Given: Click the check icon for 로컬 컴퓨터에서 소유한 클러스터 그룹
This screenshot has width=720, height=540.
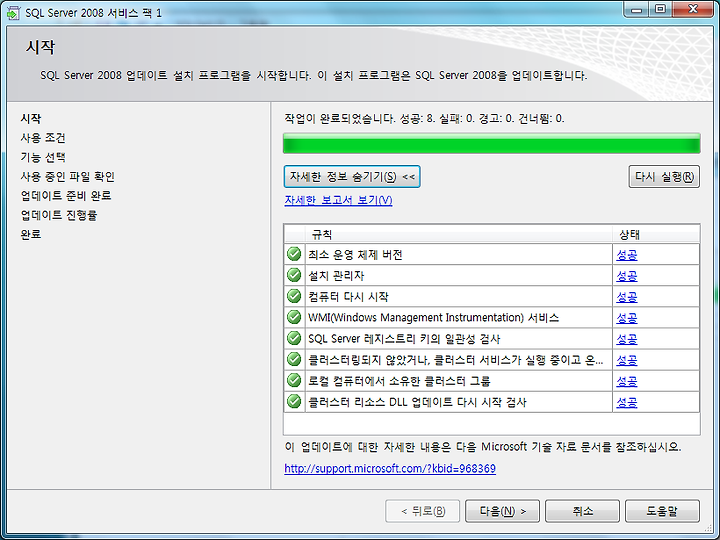Looking at the screenshot, I should (x=294, y=381).
